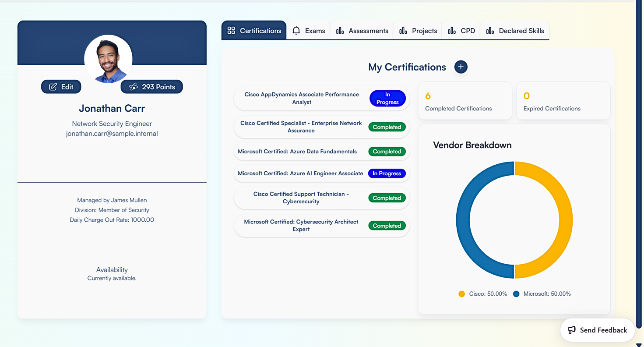
Task: Click the blue Microsoft segment of donut chart
Action: (463, 220)
